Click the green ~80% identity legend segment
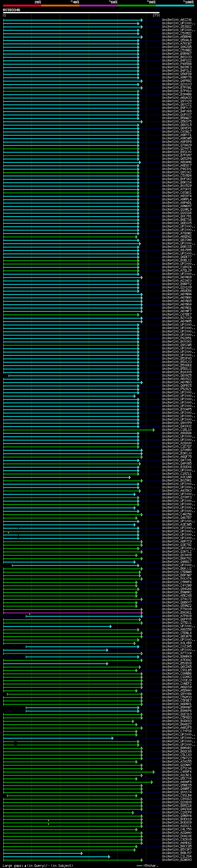Image resolution: width=197 pixels, height=868 pixels. tap(137, 6)
